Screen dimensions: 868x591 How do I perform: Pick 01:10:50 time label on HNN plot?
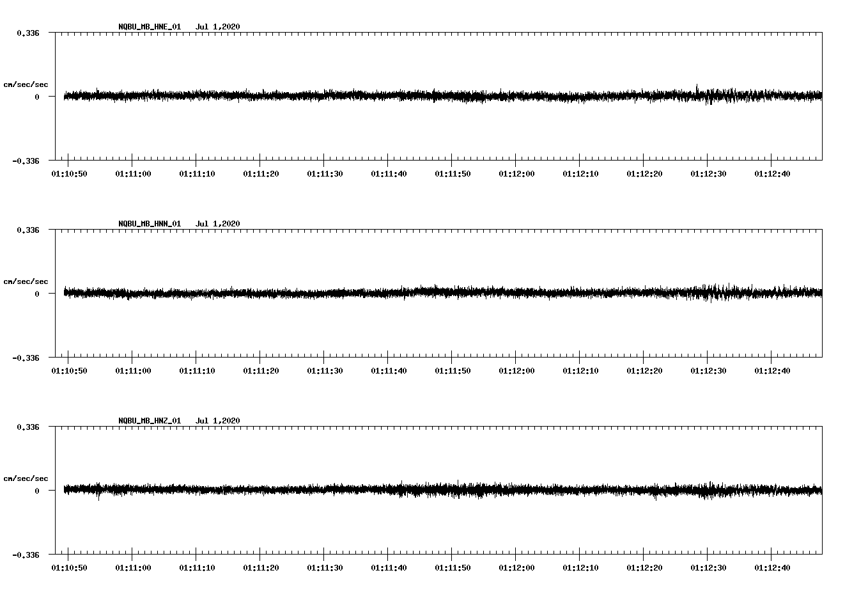coord(69,371)
